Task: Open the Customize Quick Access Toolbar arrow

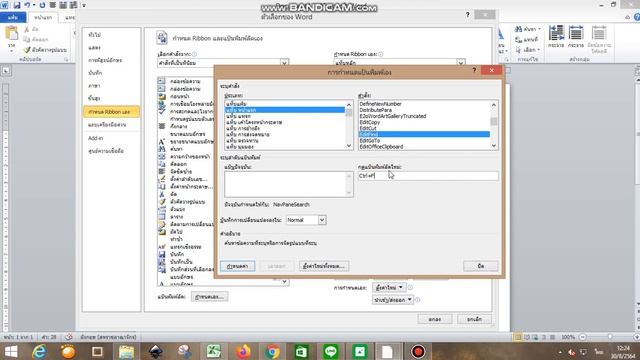Action: coord(84,6)
